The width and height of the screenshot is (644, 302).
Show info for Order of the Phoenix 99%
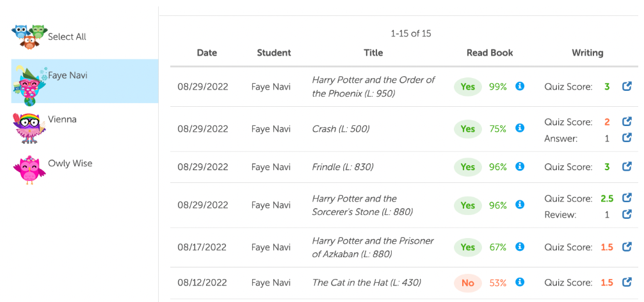(x=520, y=86)
